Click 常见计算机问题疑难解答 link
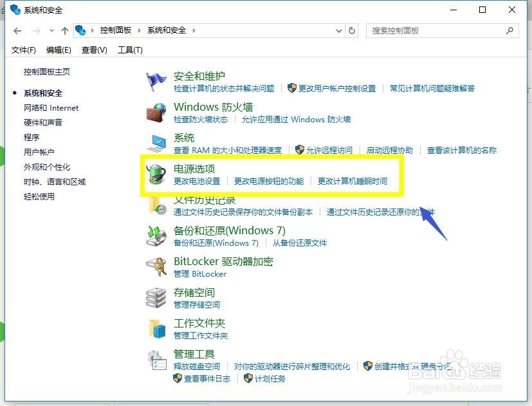532x406 pixels. pyautogui.click(x=432, y=89)
